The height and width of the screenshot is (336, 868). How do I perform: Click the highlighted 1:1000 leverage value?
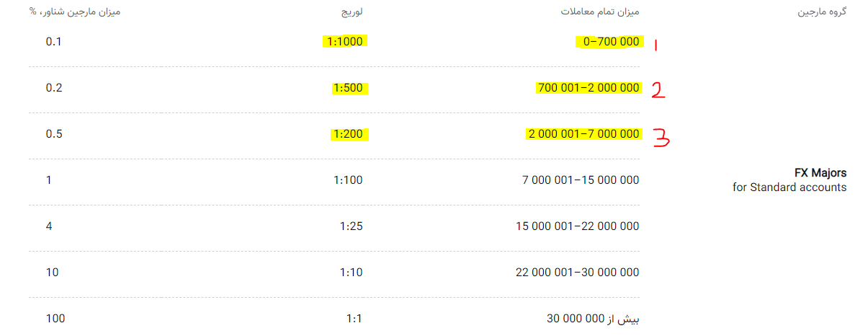[346, 42]
